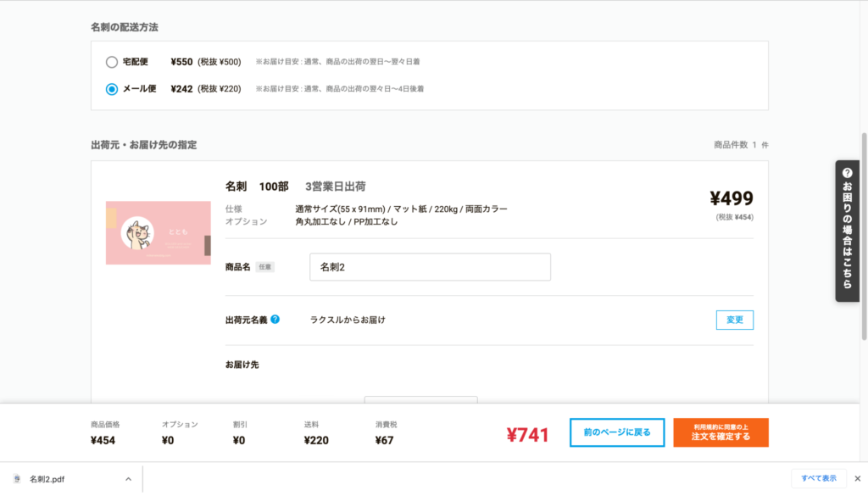The image size is (868, 496).
Task: Click the 宅配便 option label text
Action: (135, 62)
